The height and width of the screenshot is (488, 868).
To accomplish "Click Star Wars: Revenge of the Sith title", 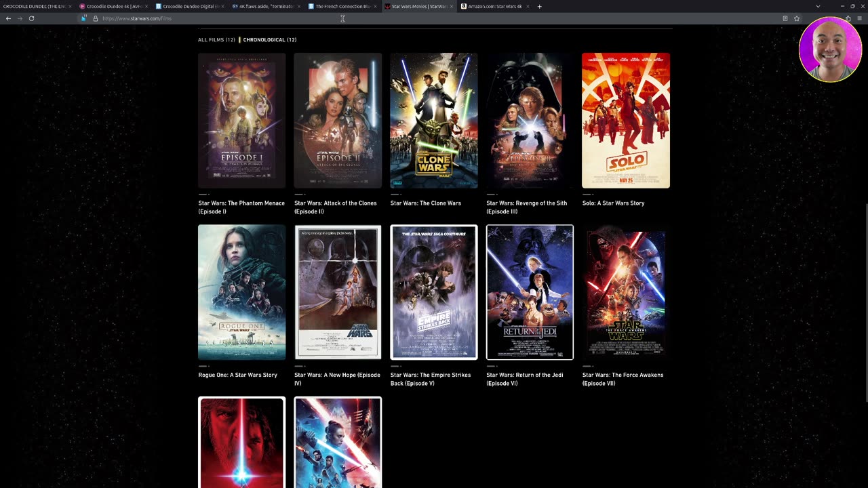I will pyautogui.click(x=527, y=207).
